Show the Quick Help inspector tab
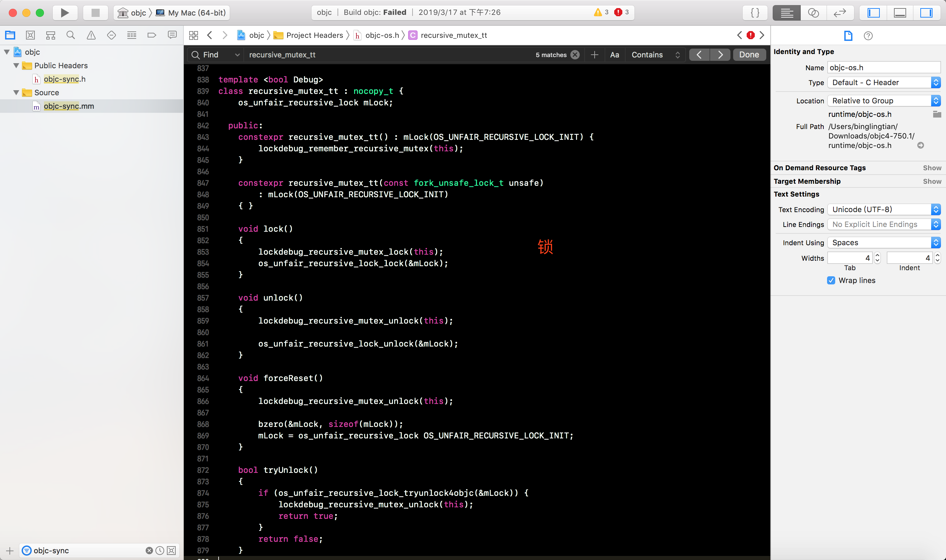The width and height of the screenshot is (946, 560). [868, 35]
